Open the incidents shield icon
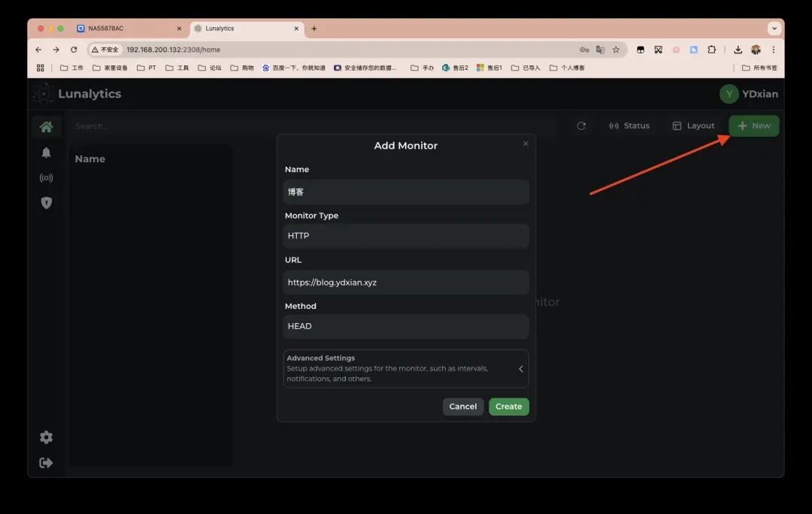The width and height of the screenshot is (812, 514). (46, 203)
